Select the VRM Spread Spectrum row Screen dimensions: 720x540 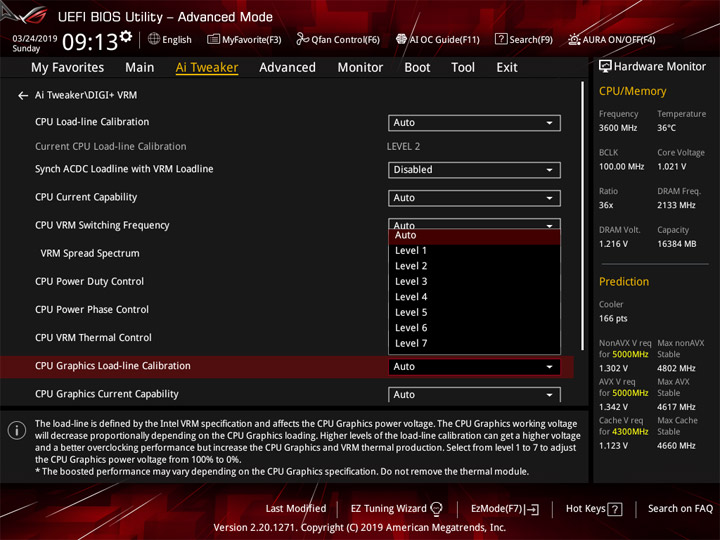[90, 253]
